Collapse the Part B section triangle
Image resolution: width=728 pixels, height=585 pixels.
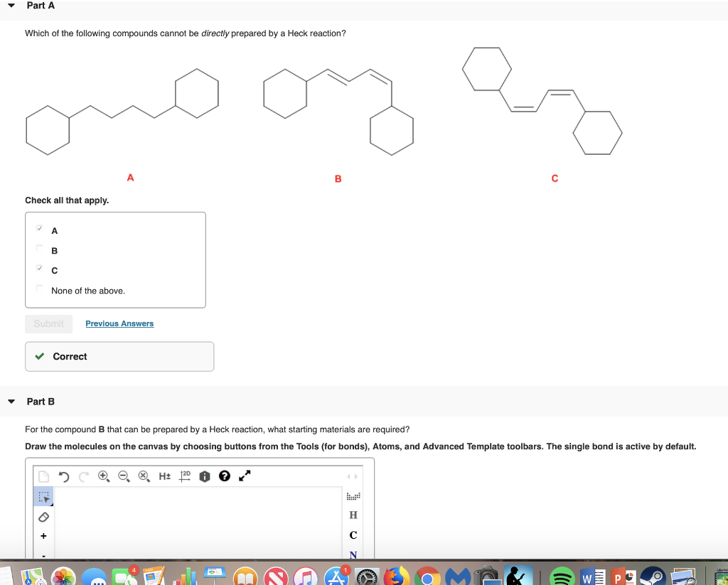(x=11, y=402)
